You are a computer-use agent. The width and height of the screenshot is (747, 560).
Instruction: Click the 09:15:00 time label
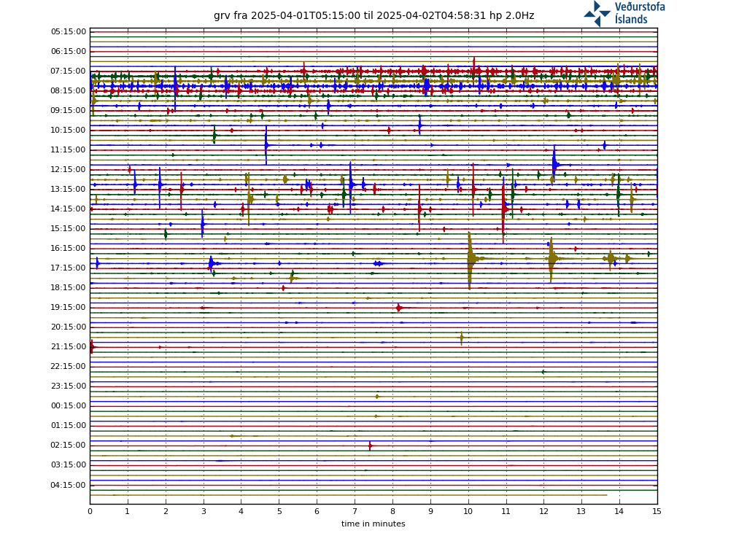(x=69, y=111)
